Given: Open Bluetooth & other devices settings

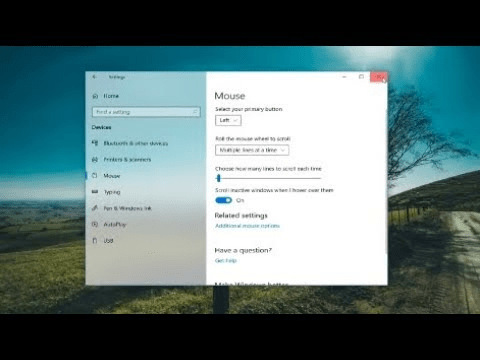Looking at the screenshot, I should tap(136, 143).
